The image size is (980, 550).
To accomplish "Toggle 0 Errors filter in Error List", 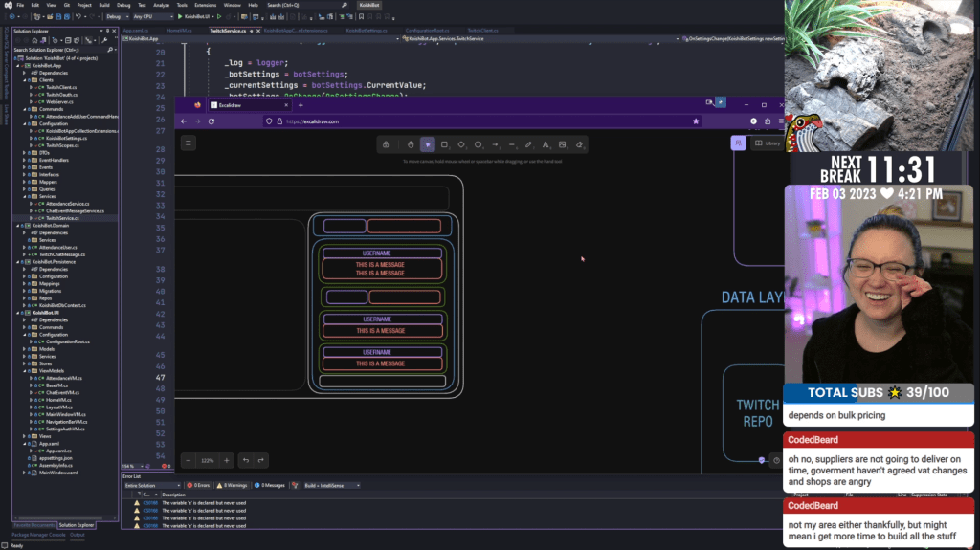I will pyautogui.click(x=198, y=485).
